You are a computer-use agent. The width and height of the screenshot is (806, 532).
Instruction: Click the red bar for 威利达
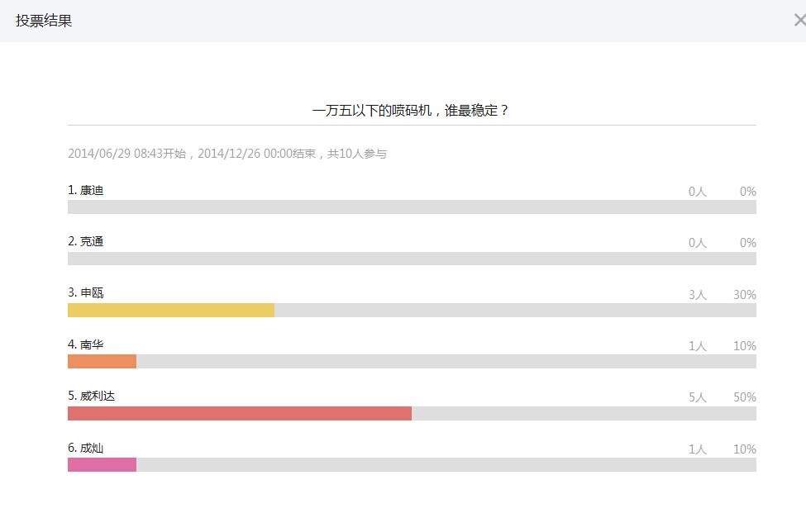tap(240, 413)
